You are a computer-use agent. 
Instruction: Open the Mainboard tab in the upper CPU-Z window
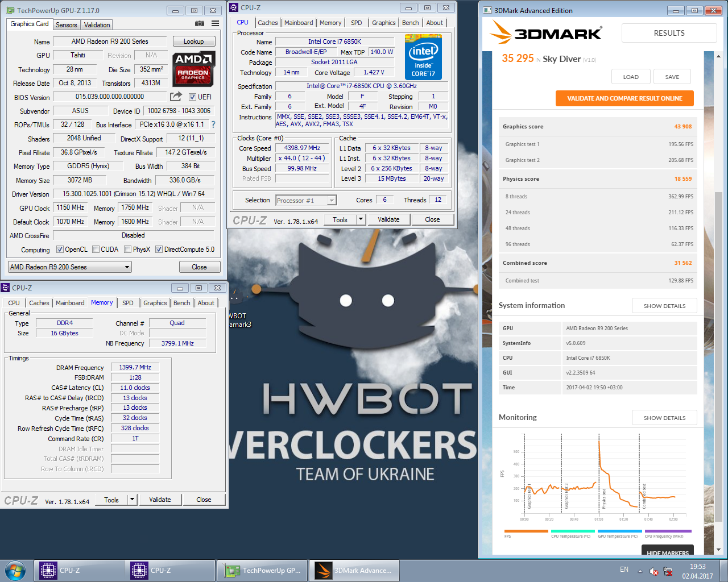299,23
